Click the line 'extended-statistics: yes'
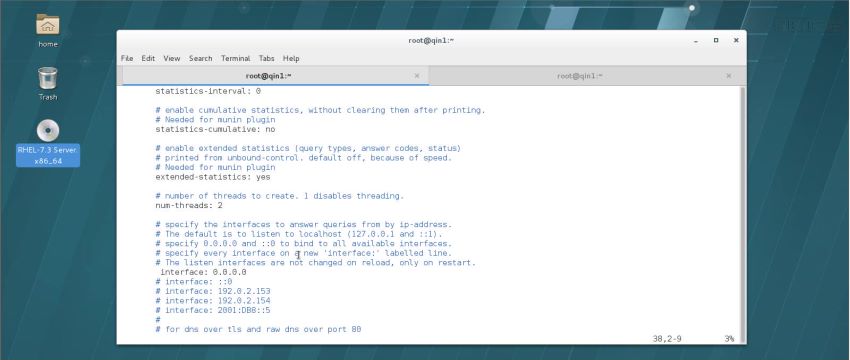 [212, 177]
